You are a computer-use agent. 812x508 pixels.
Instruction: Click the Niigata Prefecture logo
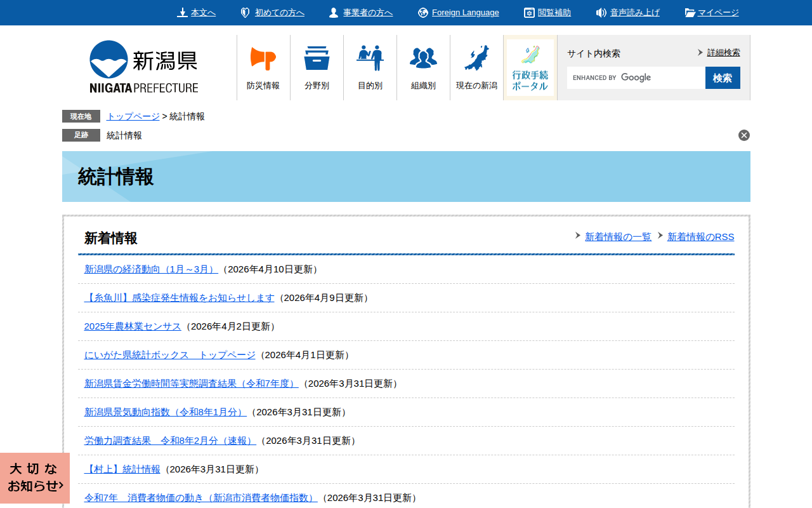[x=143, y=67]
